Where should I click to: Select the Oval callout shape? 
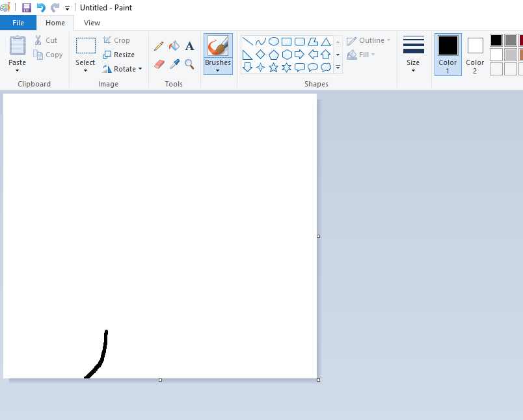(313, 68)
